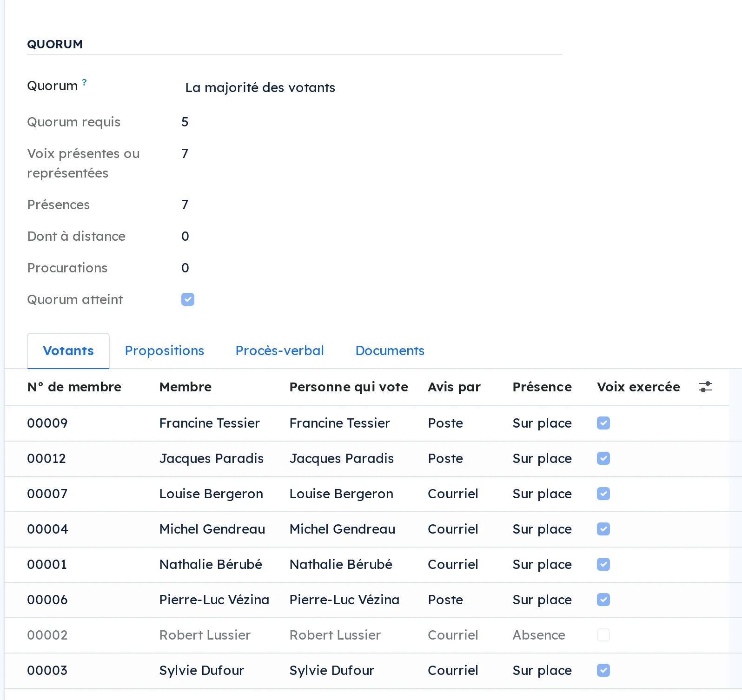
Task: Toggle Voix exercée for Nathalie Bérubé
Action: click(603, 564)
